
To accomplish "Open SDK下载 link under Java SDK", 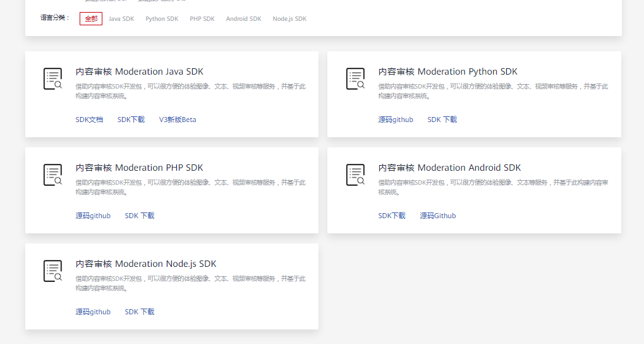I will pyautogui.click(x=131, y=120).
